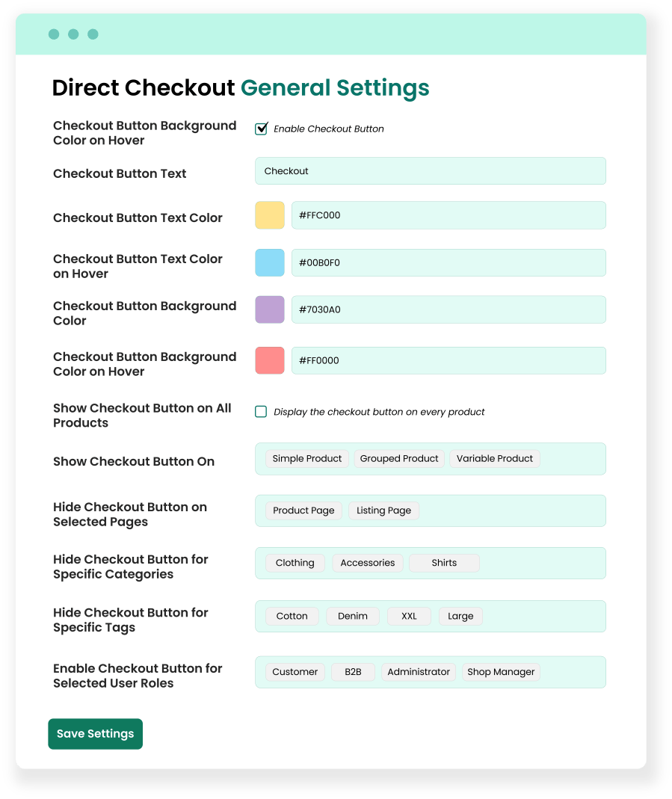This screenshot has width=672, height=799.
Task: Choose Listing Page in hidden pages field
Action: click(x=383, y=510)
